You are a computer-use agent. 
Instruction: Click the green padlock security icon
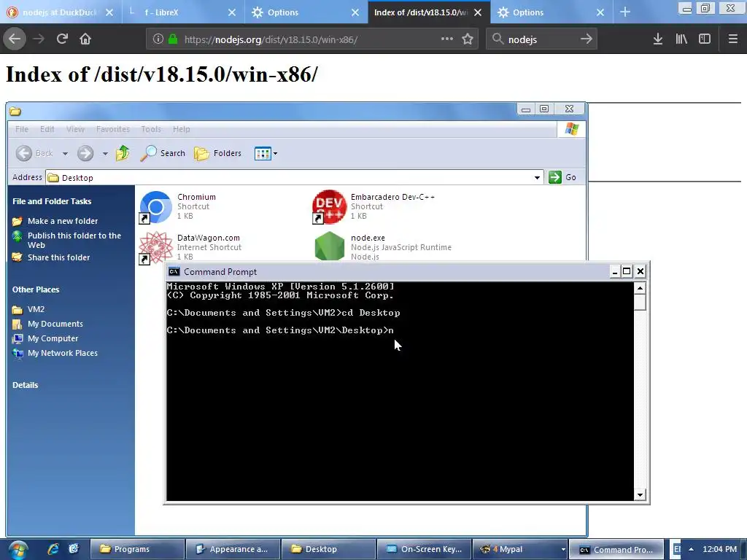[173, 39]
